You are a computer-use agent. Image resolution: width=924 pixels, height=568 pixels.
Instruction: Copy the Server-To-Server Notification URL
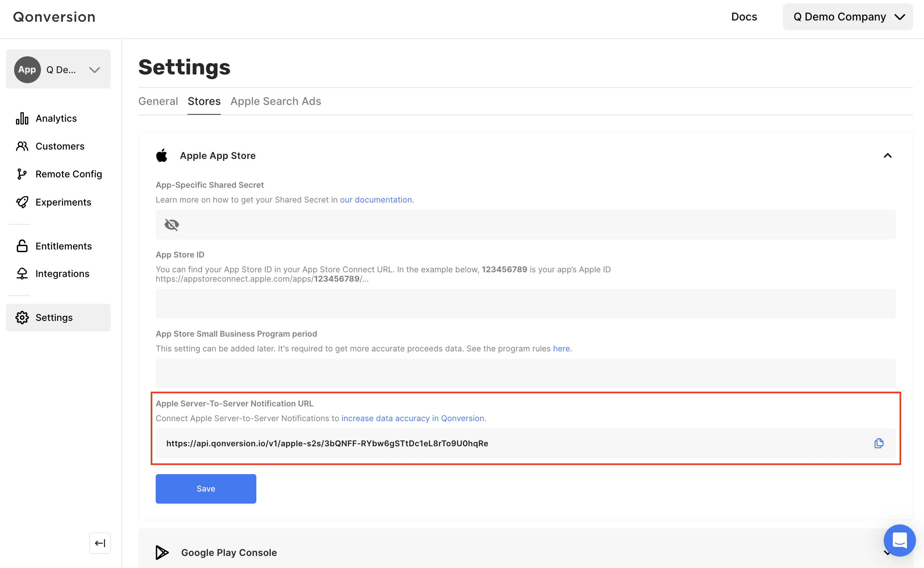[x=878, y=443]
